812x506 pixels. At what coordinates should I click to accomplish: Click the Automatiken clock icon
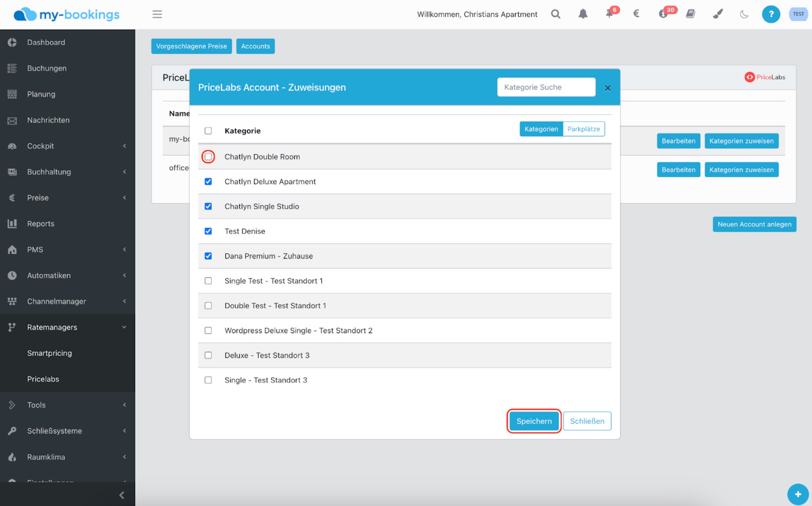(12, 275)
